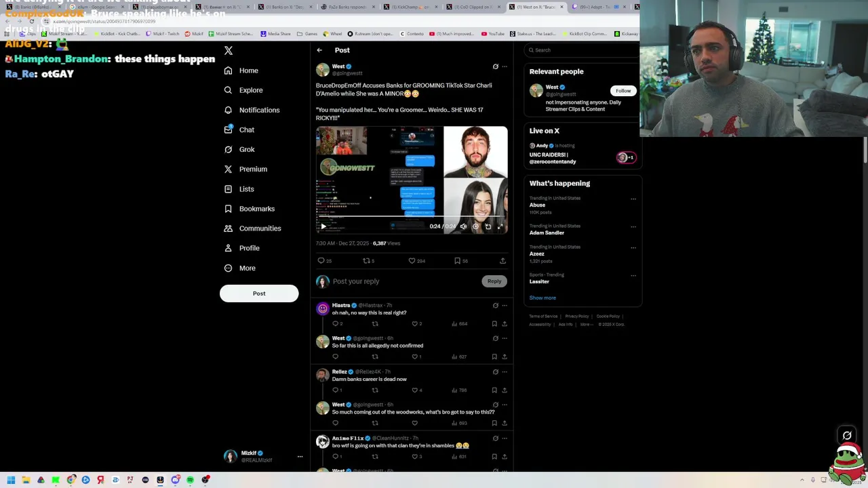Follow West in Relevant people
Screen dimensions: 868x488
click(623, 91)
